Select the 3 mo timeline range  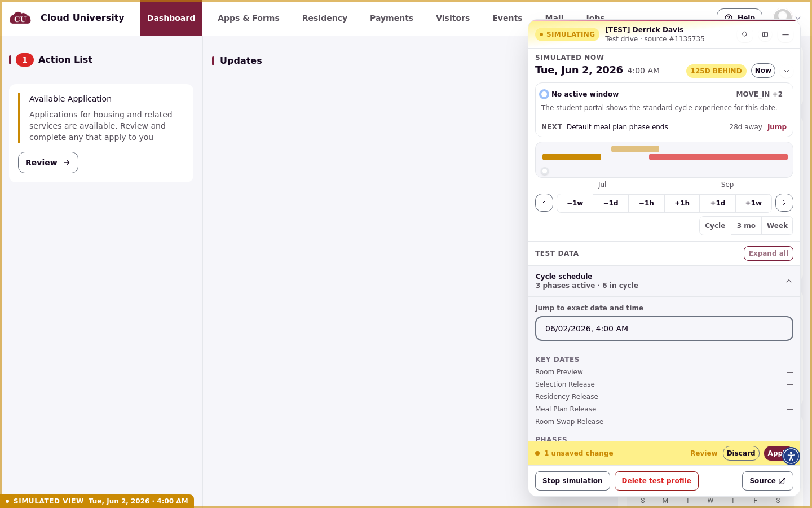point(746,226)
